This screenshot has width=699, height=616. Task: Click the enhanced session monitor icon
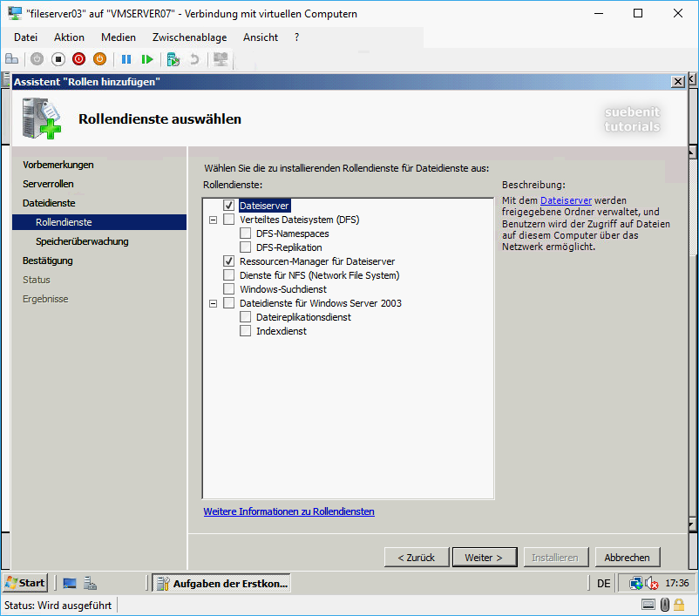pyautogui.click(x=221, y=59)
